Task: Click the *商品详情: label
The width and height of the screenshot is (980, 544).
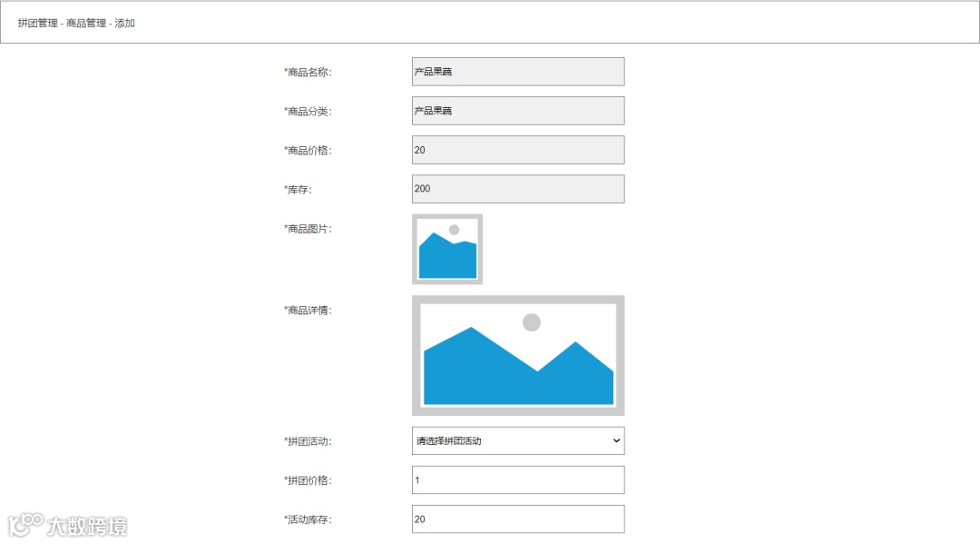Action: [x=309, y=310]
